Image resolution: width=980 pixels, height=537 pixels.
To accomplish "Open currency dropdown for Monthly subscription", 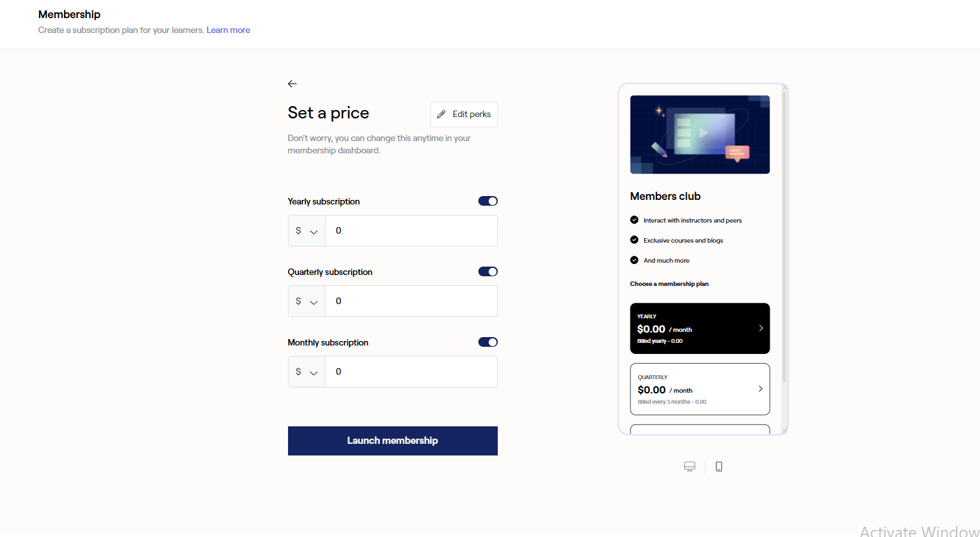I will tap(307, 372).
